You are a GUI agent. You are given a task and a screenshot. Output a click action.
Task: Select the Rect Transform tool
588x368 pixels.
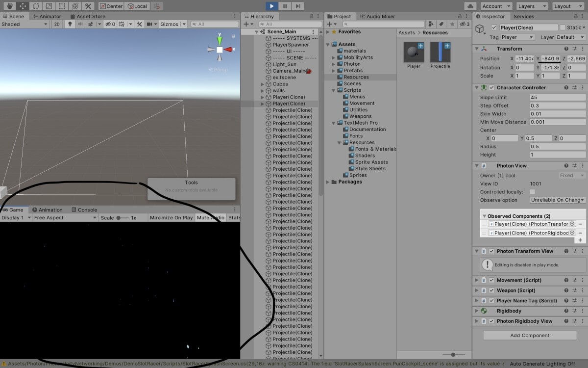click(62, 6)
